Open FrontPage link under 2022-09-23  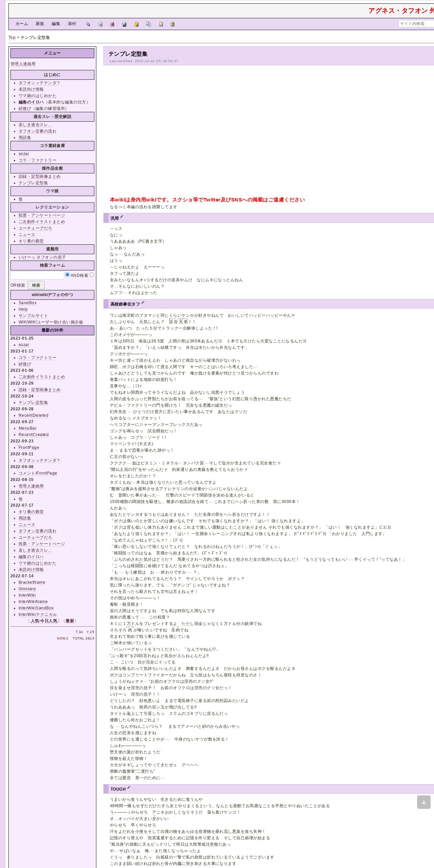[29, 448]
